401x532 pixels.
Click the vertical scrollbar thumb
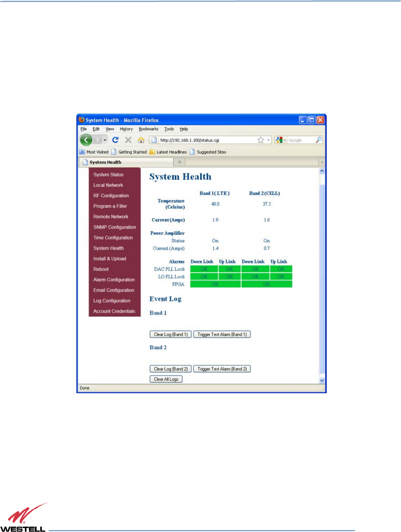tap(322, 279)
